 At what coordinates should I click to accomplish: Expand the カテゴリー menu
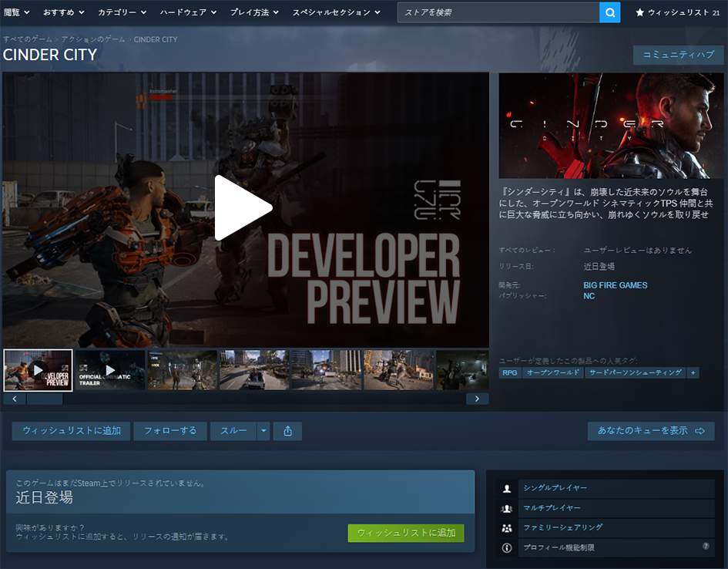pyautogui.click(x=122, y=12)
